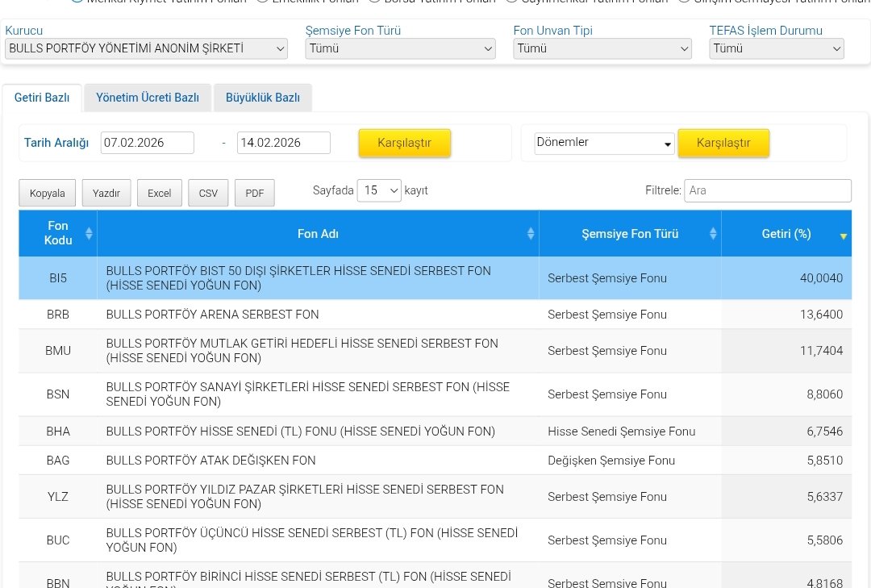The image size is (871, 588).
Task: Switch to Büyüklük Bazlı tab
Action: [263, 98]
